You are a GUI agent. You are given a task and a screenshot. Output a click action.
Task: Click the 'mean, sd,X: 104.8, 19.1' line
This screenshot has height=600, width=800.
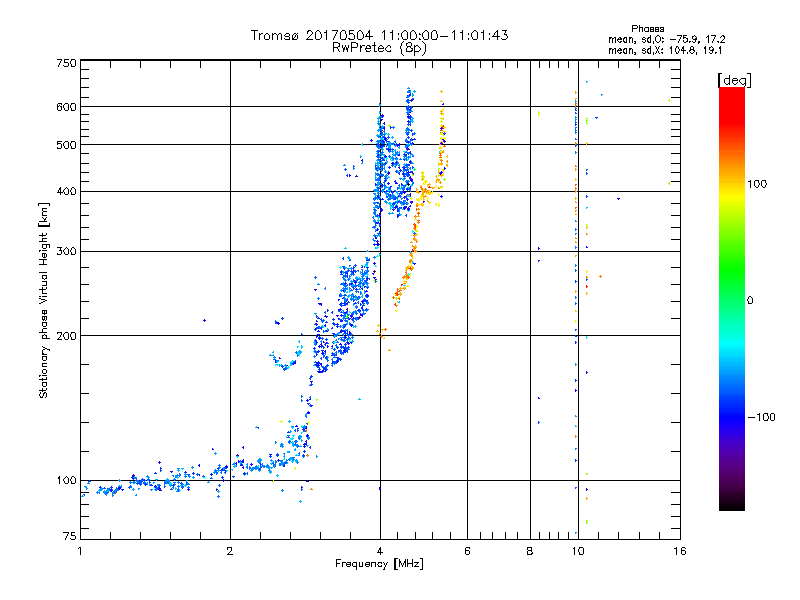point(665,51)
